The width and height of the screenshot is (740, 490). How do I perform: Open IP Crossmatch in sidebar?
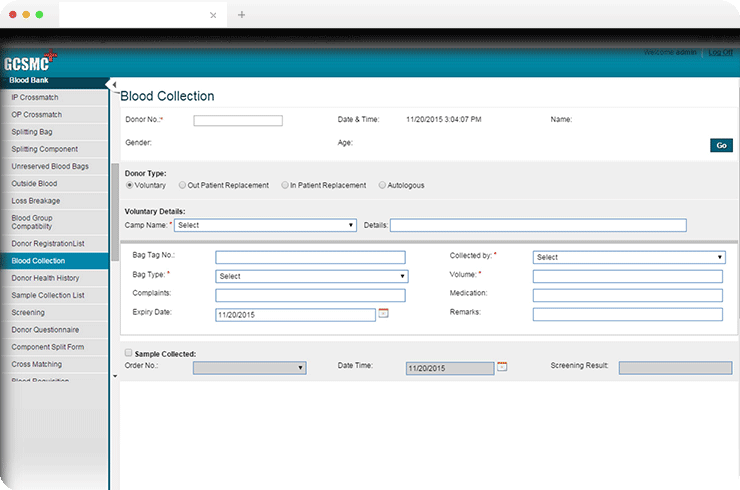point(54,97)
